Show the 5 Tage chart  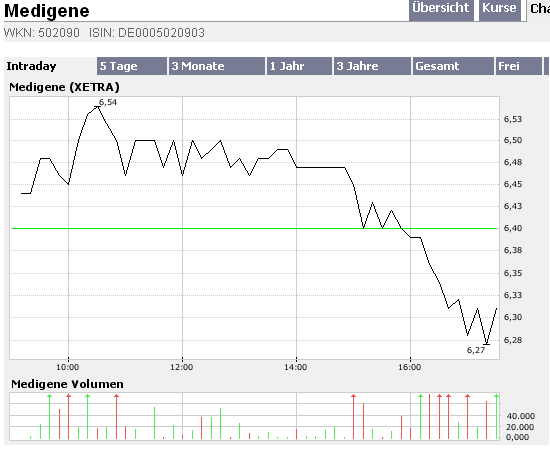click(x=132, y=66)
